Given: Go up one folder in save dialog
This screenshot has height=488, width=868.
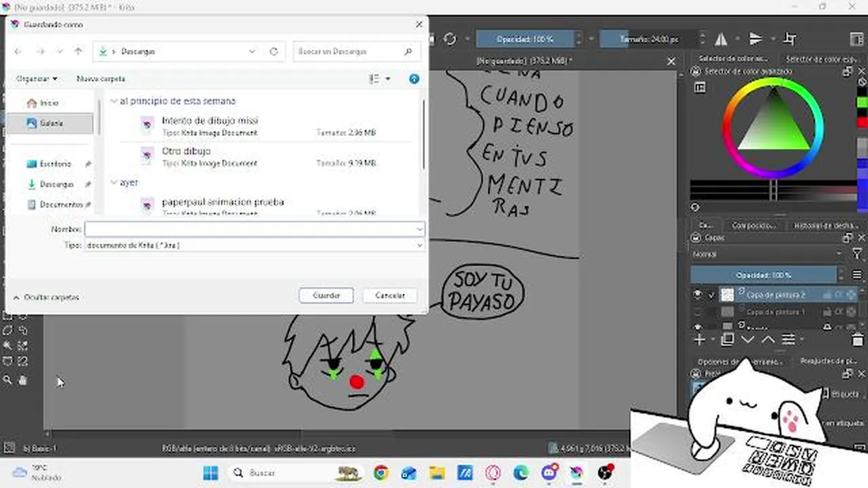Looking at the screenshot, I should click(x=78, y=52).
